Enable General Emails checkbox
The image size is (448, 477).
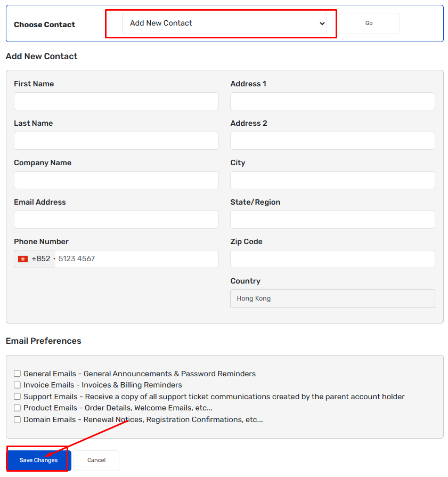(x=18, y=373)
